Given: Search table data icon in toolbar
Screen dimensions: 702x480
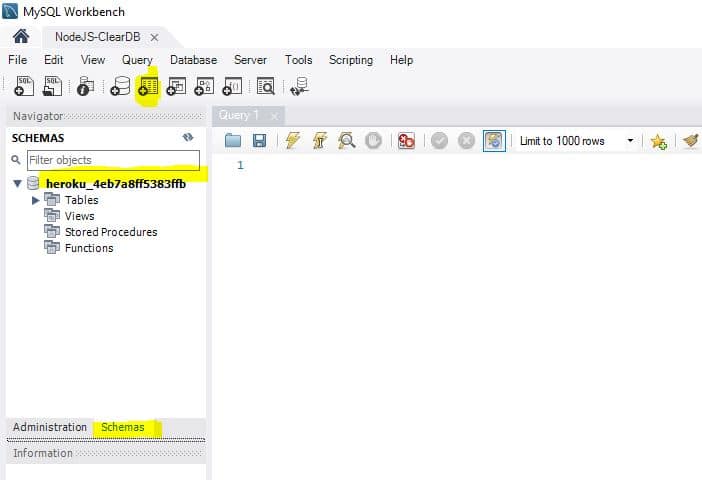Looking at the screenshot, I should click(265, 86).
